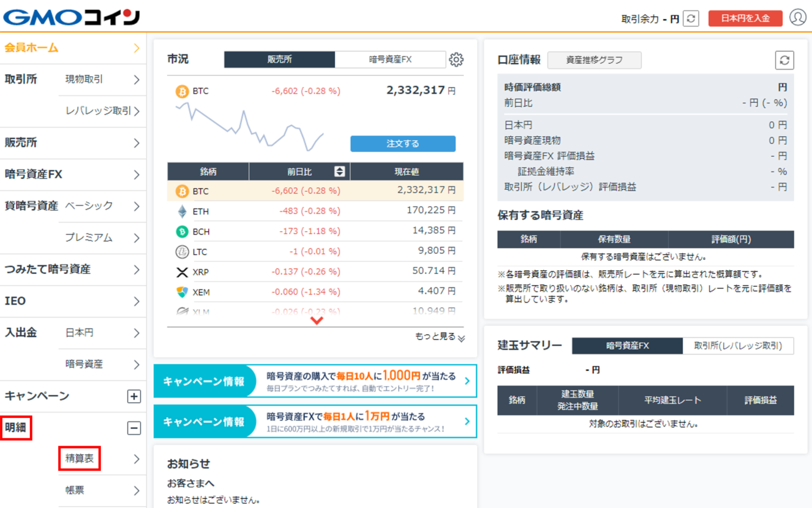Click the BTC price line chart
The width and height of the screenshot is (812, 508).
pyautogui.click(x=249, y=126)
